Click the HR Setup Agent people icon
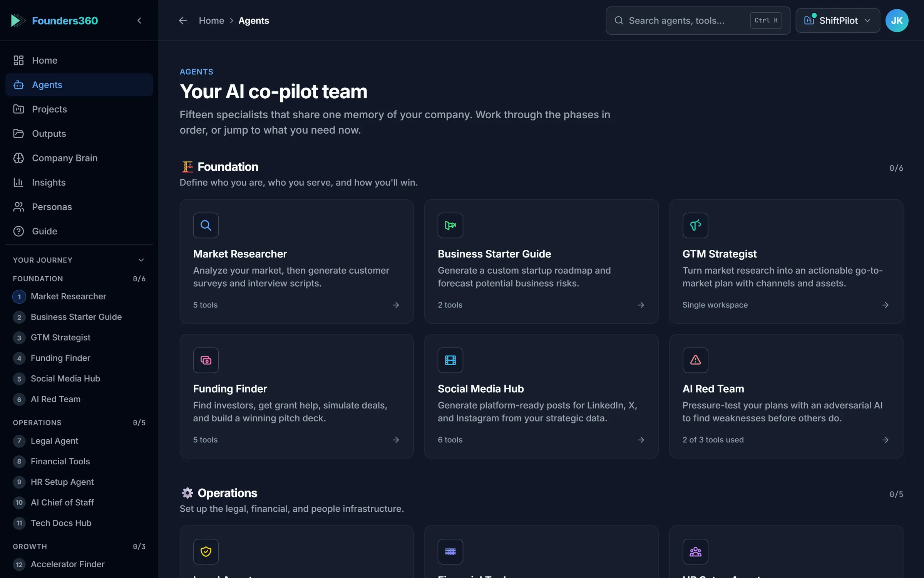The width and height of the screenshot is (924, 578). [695, 551]
